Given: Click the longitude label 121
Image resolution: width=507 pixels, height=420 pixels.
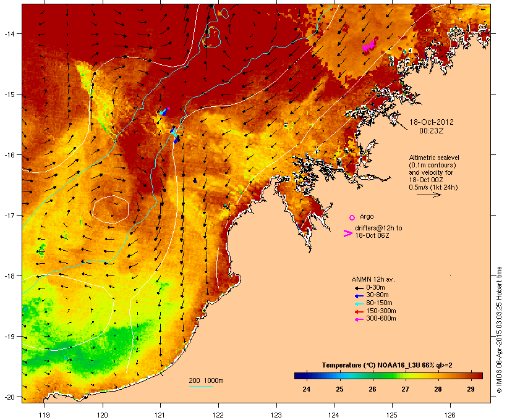Looking at the screenshot, I should coord(160,415).
